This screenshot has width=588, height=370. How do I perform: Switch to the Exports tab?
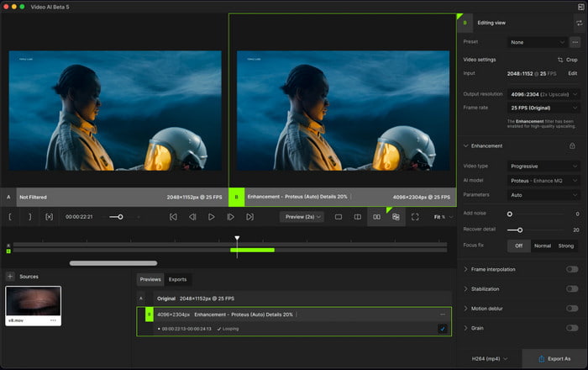pos(177,279)
